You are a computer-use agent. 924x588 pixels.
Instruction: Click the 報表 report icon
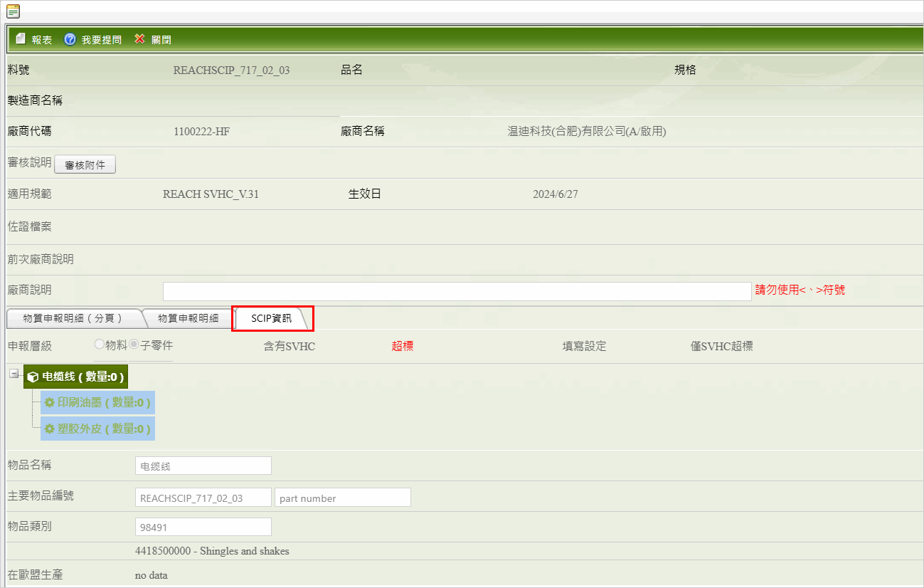click(x=21, y=39)
